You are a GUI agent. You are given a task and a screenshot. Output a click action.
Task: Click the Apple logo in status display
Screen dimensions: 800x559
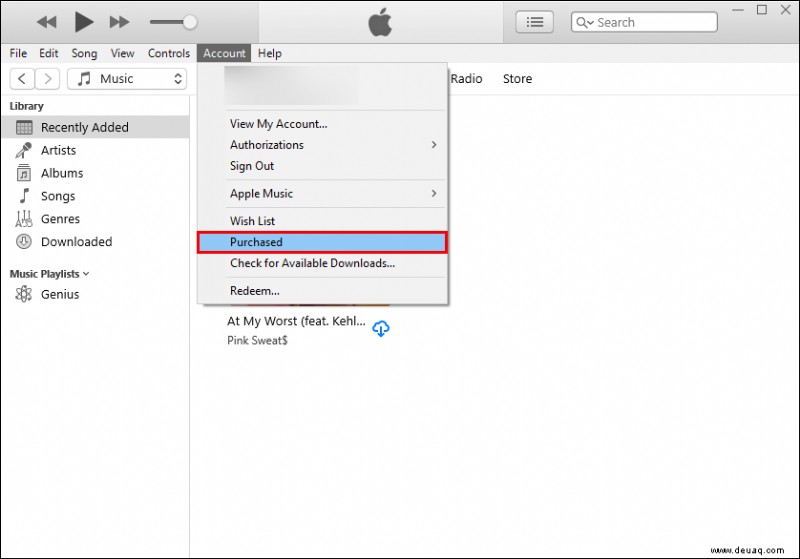pos(380,22)
